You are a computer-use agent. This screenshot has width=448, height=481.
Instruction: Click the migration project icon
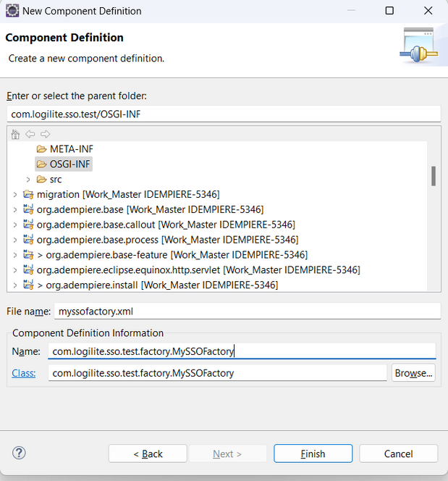[x=28, y=194]
